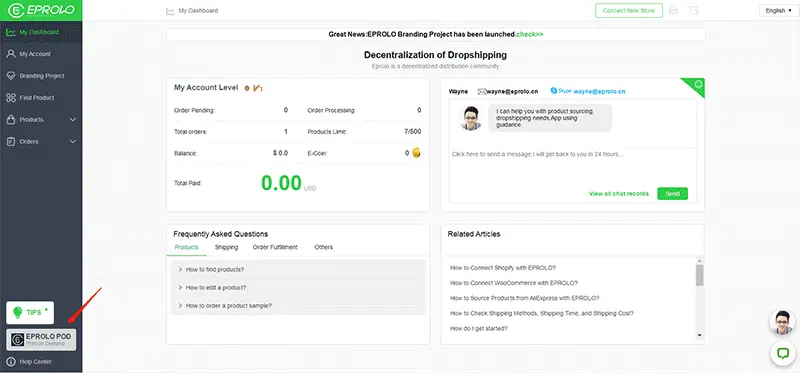800x373 pixels.
Task: Go to the Find Product grid icon
Action: click(x=11, y=97)
